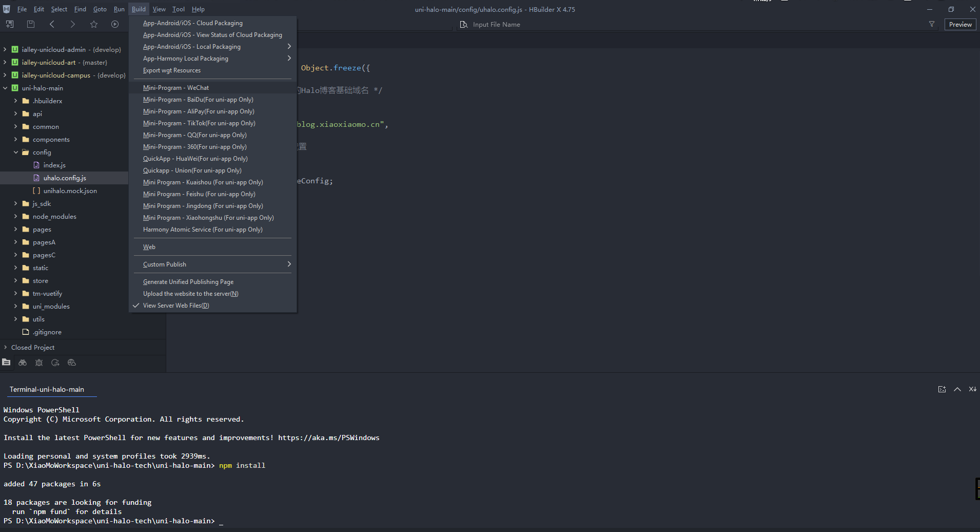Expand the api folder

click(x=15, y=114)
